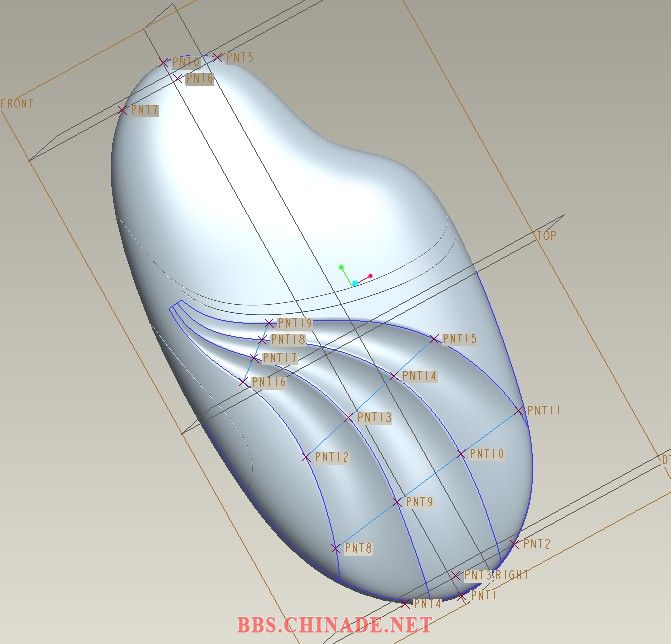Select the TOP datum plane label
The height and width of the screenshot is (644, 671).
(546, 236)
